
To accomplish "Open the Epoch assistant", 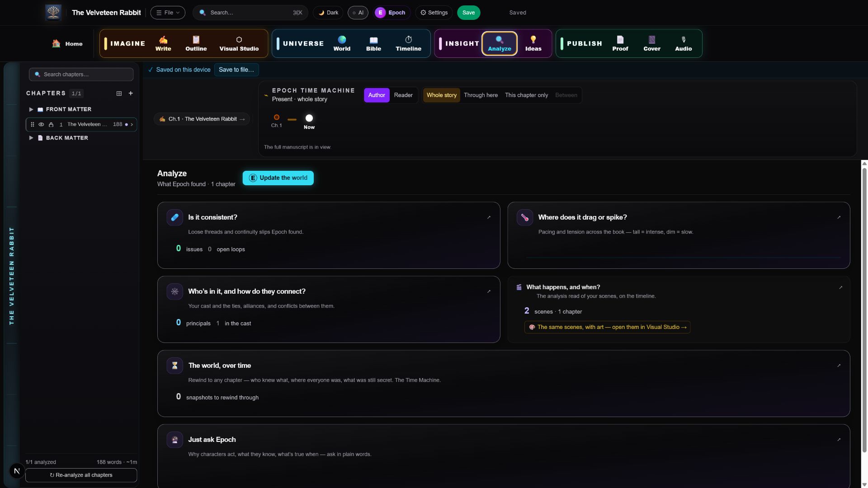I will pos(391,13).
